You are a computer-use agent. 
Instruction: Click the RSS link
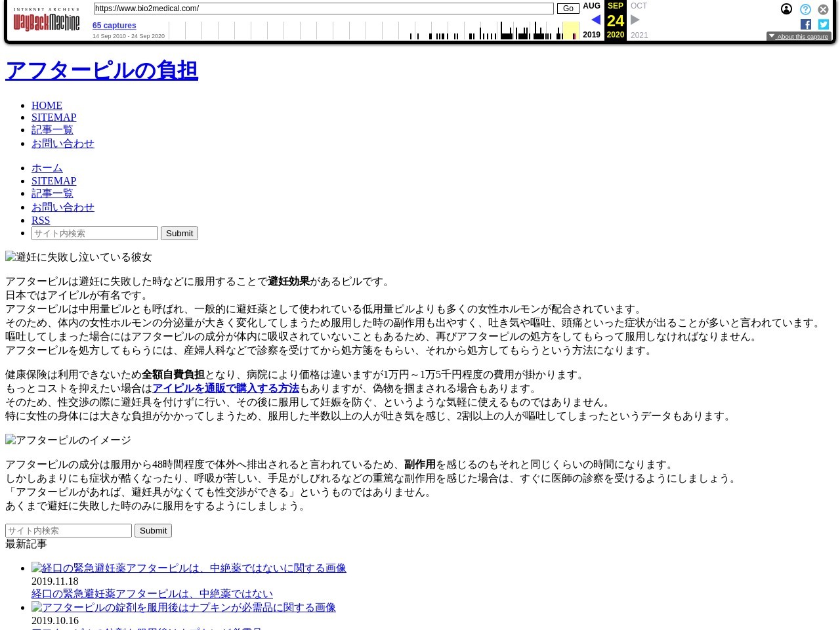click(41, 220)
